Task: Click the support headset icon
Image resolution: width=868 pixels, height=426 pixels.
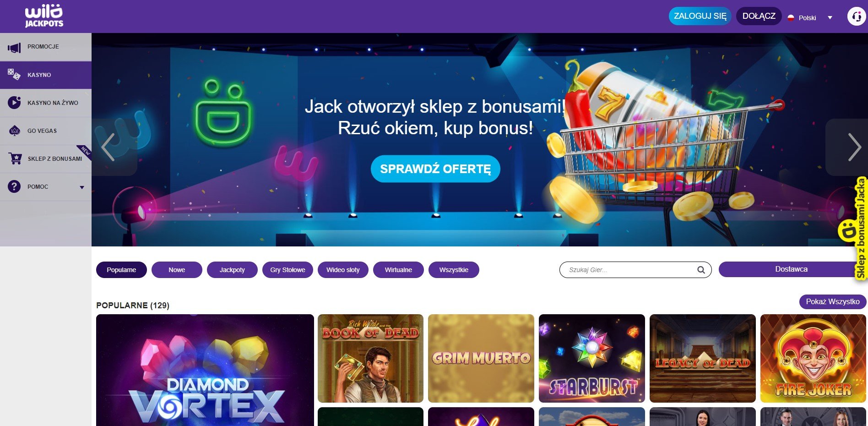Action: [x=856, y=16]
